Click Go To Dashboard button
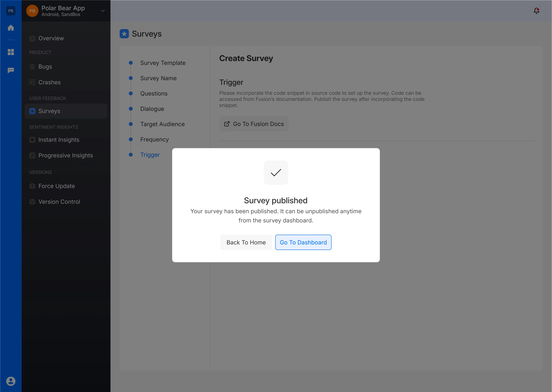The height and width of the screenshot is (392, 552). coord(303,242)
